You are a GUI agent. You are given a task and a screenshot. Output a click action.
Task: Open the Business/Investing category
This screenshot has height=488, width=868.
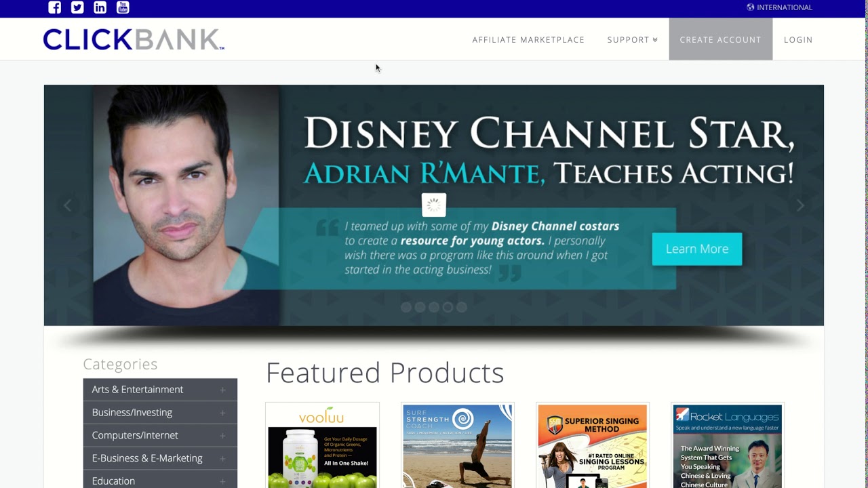pos(160,413)
